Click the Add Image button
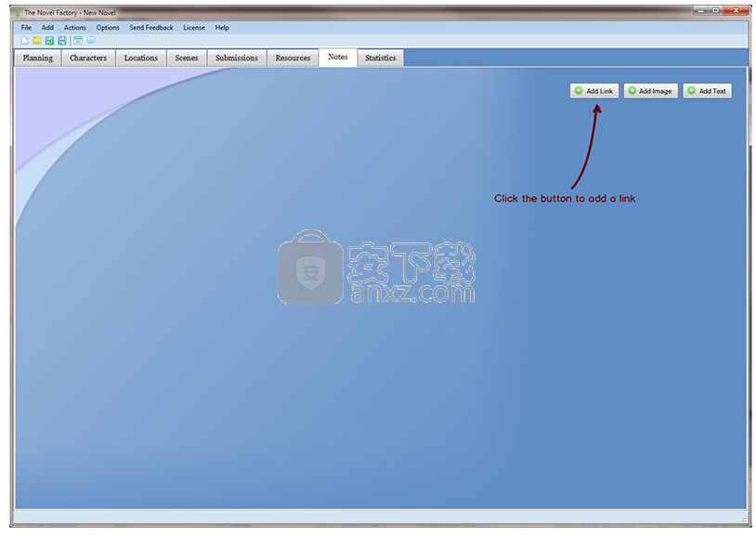Screen dimensions: 756x536 [x=650, y=91]
